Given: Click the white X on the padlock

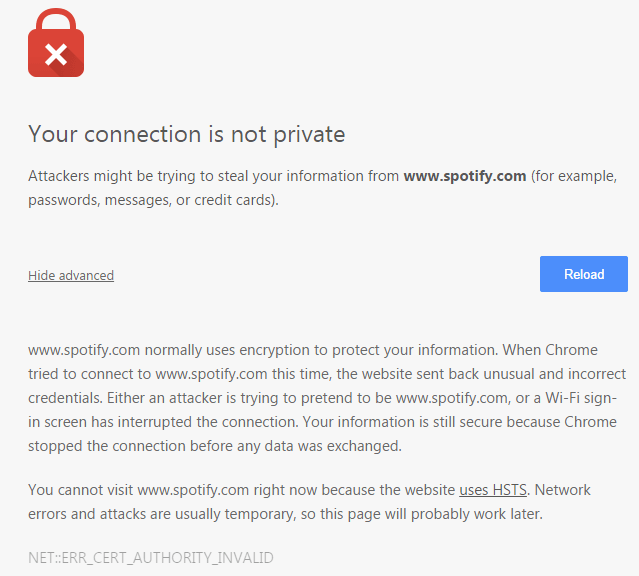Looking at the screenshot, I should tap(56, 55).
